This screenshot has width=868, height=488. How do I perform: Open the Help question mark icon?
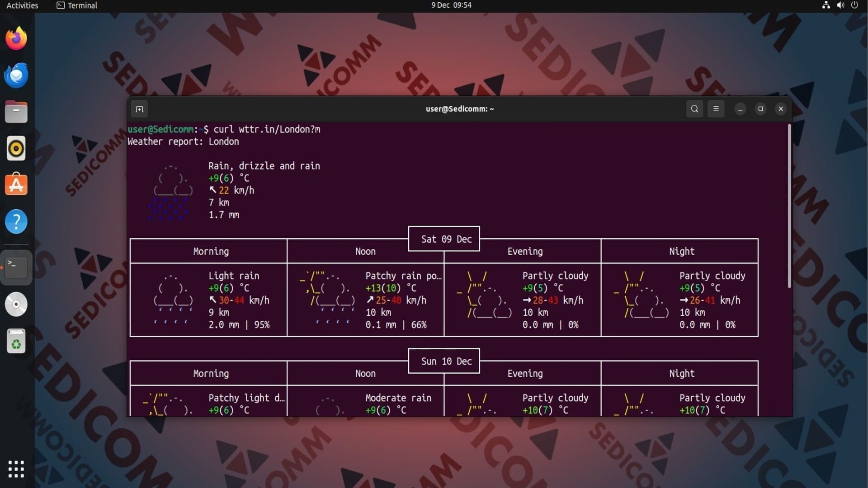(x=16, y=221)
